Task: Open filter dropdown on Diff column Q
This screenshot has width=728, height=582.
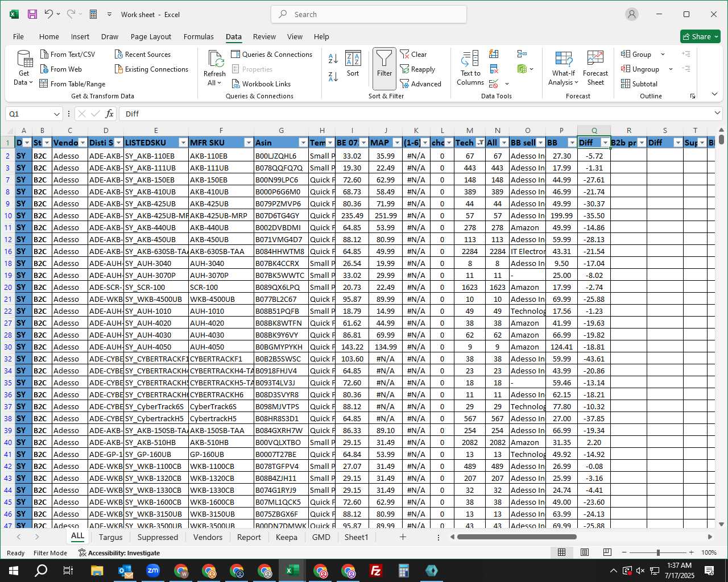Action: click(x=605, y=143)
